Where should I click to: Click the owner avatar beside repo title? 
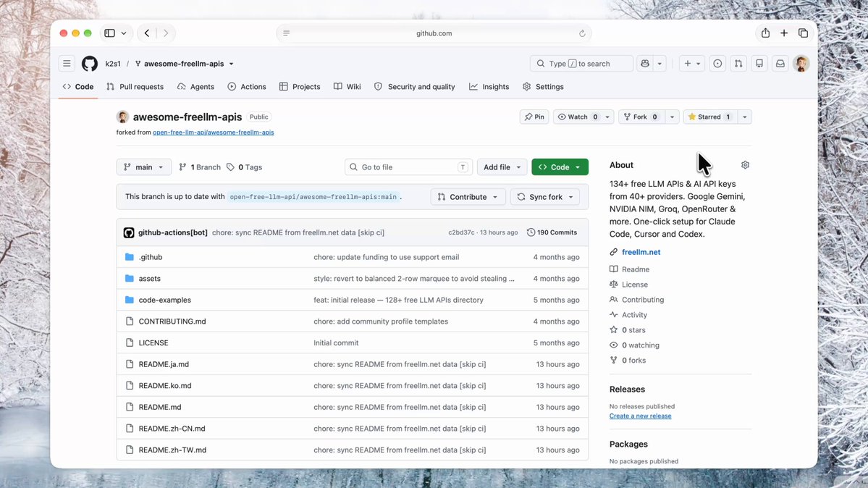pyautogui.click(x=122, y=117)
